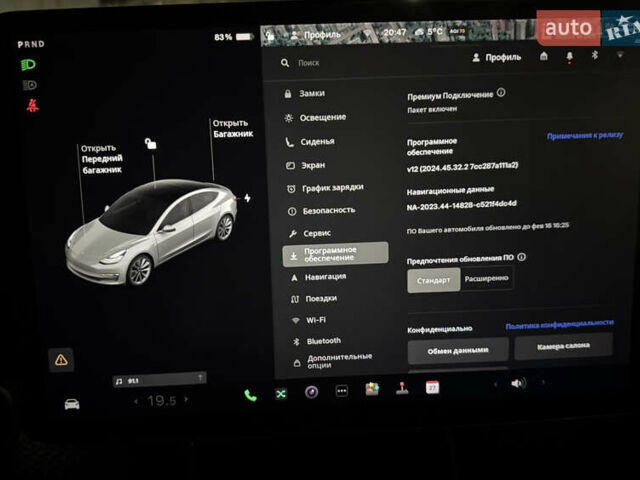Open the calendar app icon

tap(432, 387)
